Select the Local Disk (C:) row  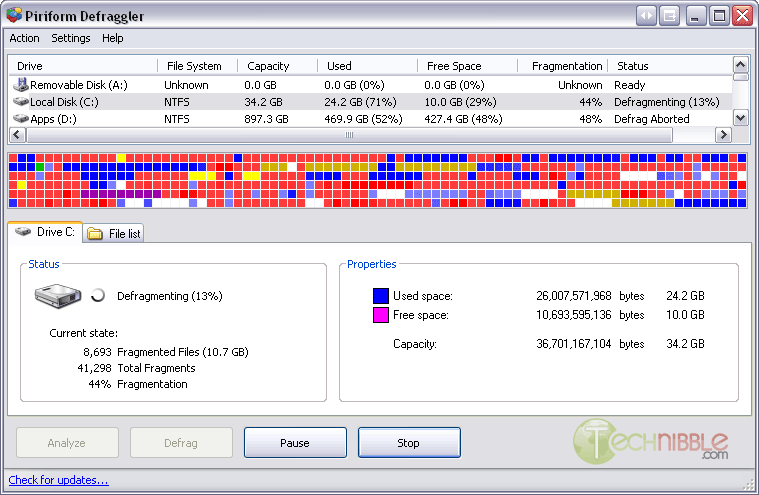point(370,102)
